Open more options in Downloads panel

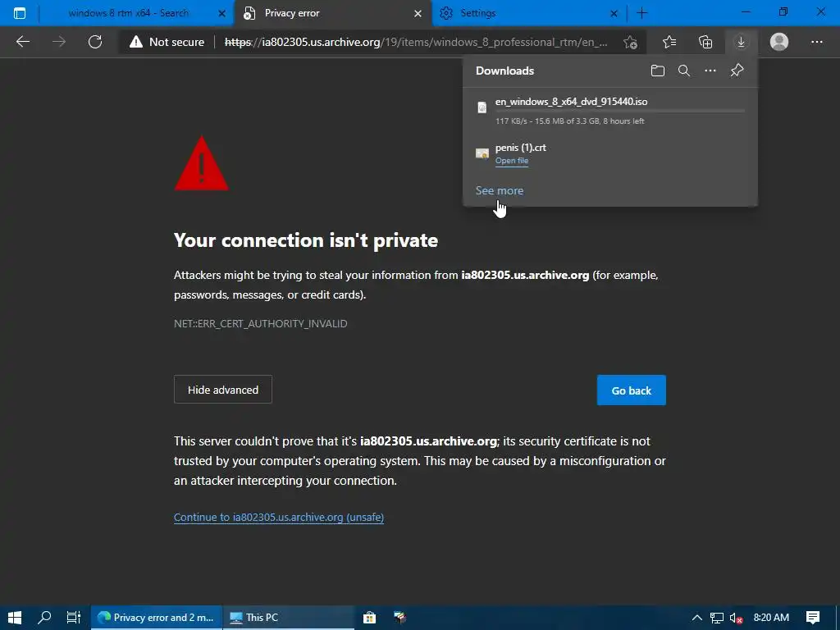coord(710,71)
